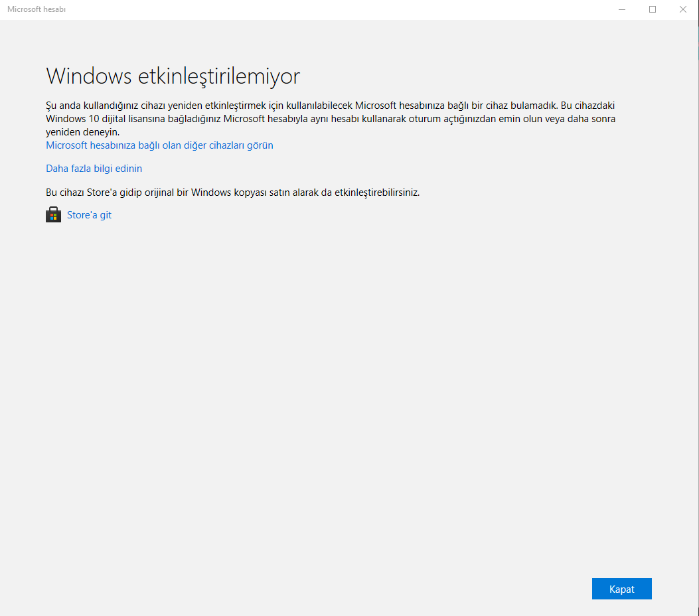The width and height of the screenshot is (699, 616).
Task: Open the "Store'a git" link
Action: tap(89, 215)
